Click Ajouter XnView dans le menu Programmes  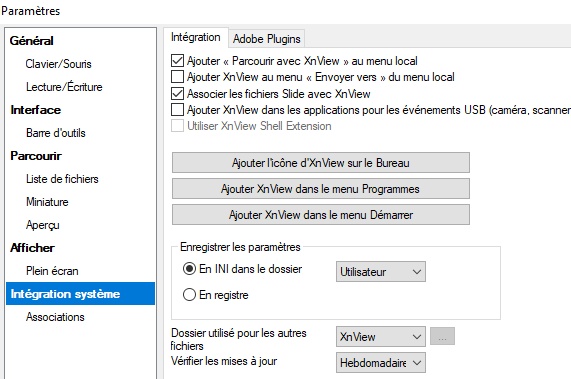(x=321, y=189)
